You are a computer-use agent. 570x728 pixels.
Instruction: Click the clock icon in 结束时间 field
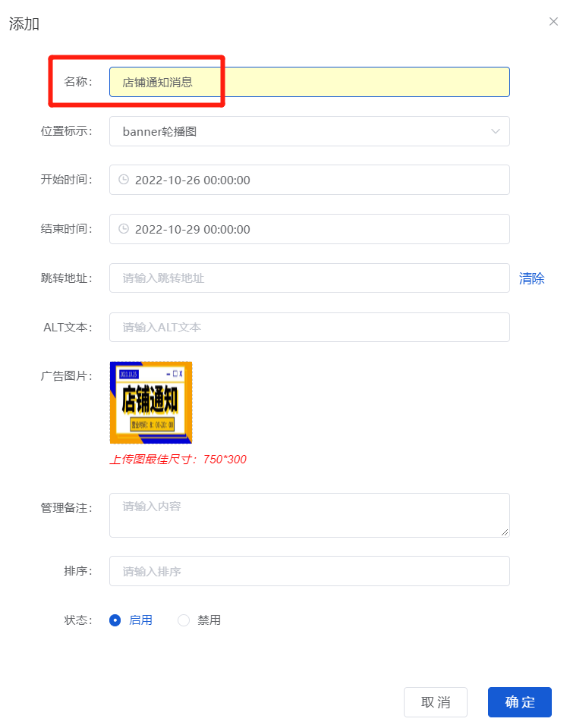pos(124,228)
